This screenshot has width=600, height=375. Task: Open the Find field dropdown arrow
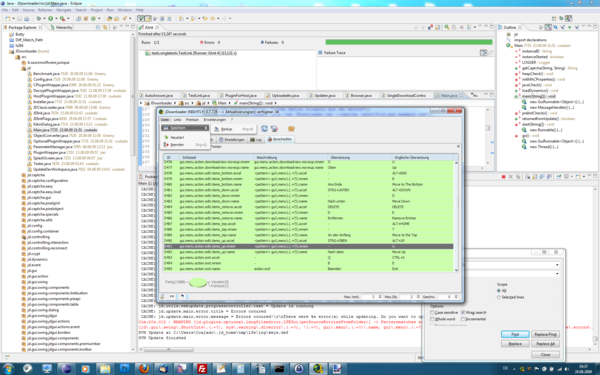pos(557,265)
